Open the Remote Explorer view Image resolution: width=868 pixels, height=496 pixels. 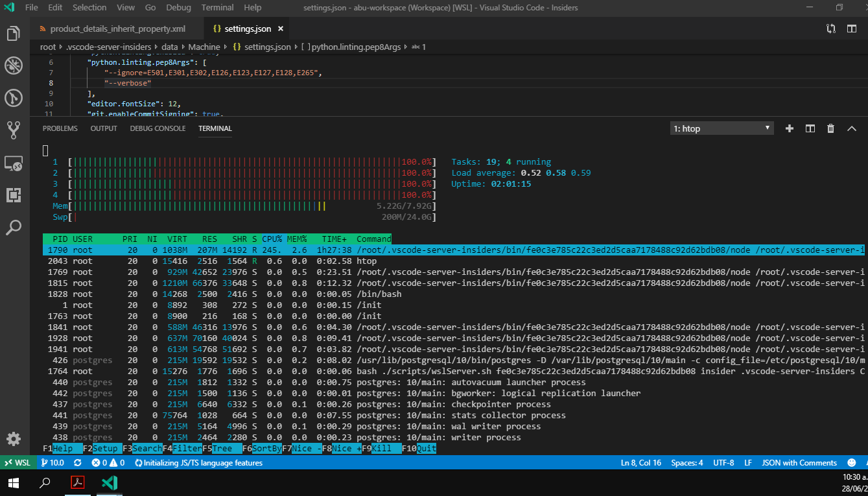coord(14,163)
